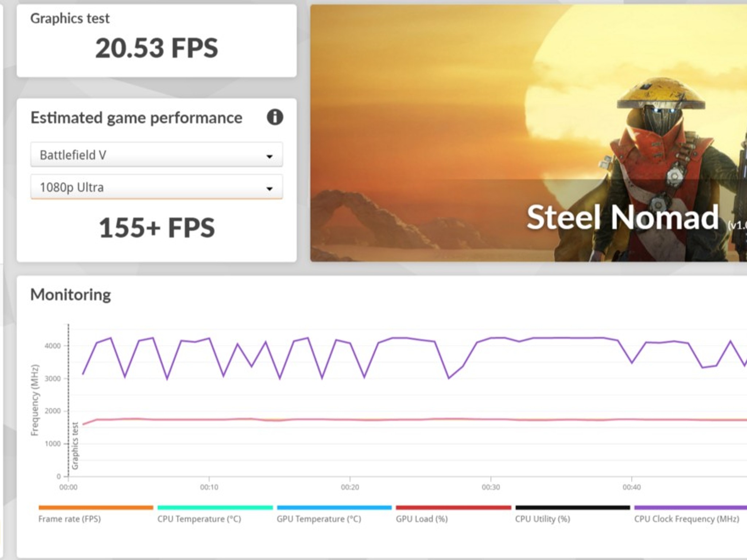Open the estimated game performance info icon

point(275,117)
